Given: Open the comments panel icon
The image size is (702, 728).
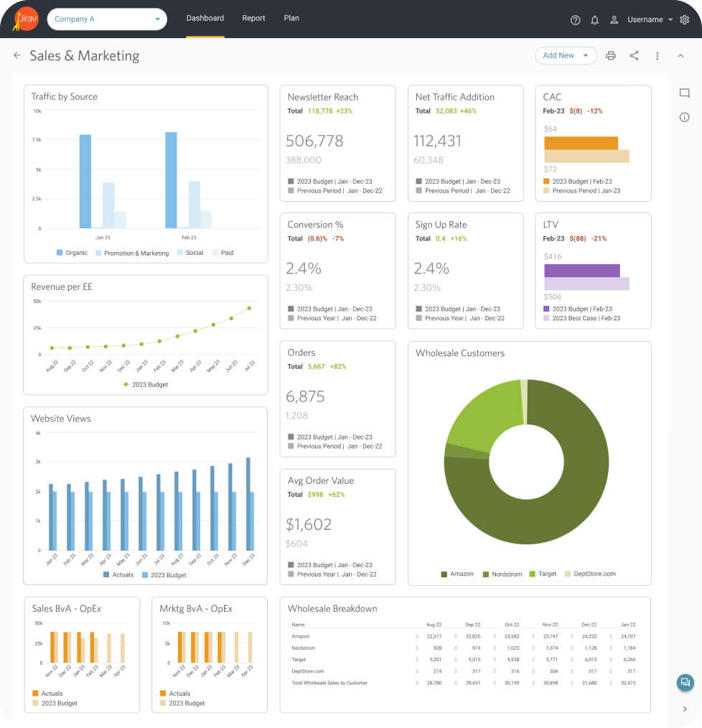Looking at the screenshot, I should [x=684, y=93].
